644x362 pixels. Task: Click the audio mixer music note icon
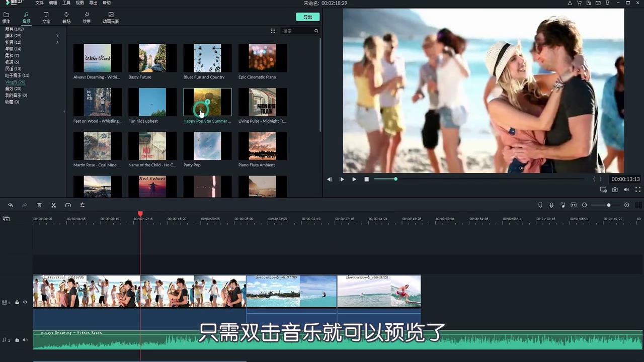562,205
